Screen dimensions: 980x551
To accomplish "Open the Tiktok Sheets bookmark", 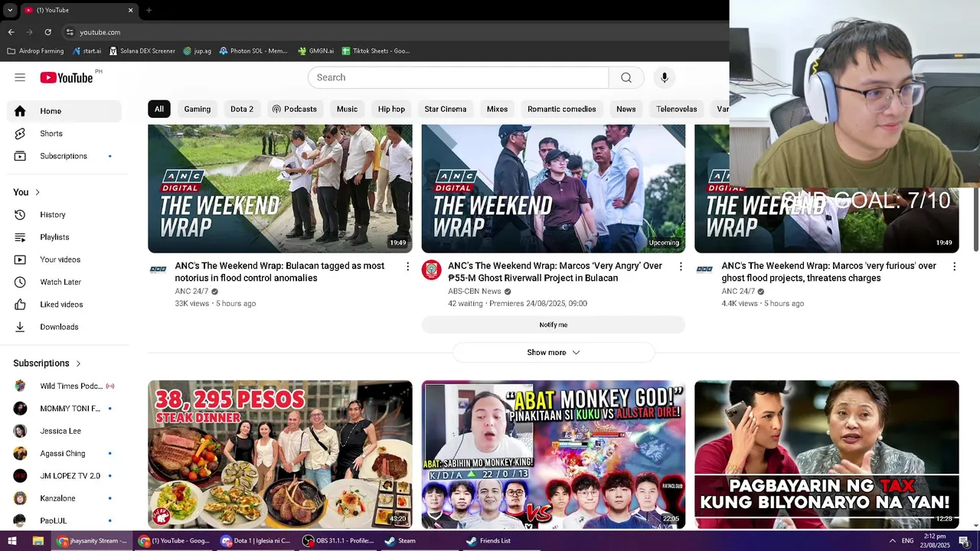I will pos(376,51).
